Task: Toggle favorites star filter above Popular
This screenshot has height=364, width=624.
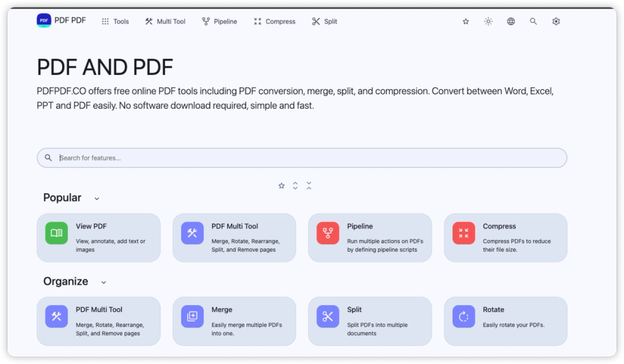Action: point(281,186)
